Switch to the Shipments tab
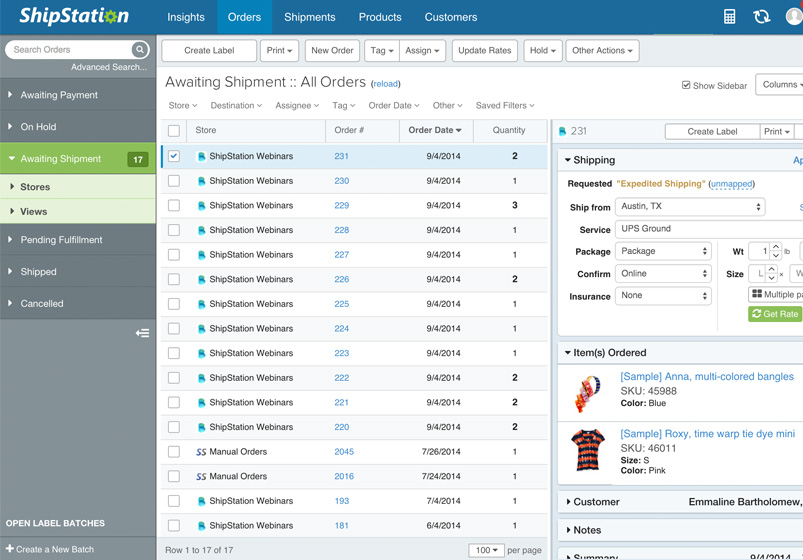The height and width of the screenshot is (560, 803). coord(309,17)
